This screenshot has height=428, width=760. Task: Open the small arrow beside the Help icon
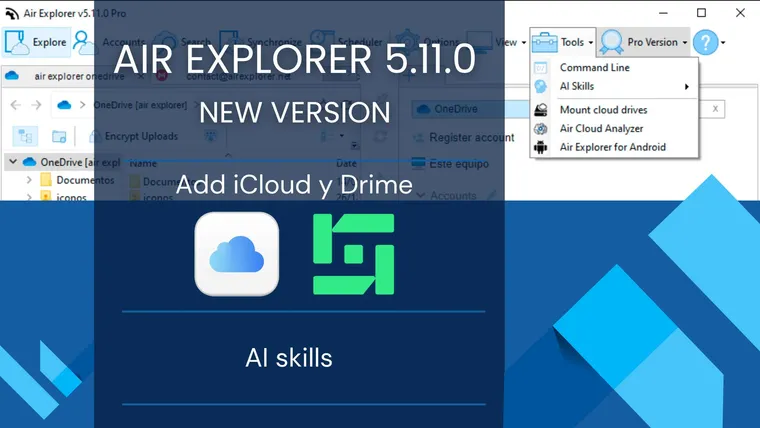[723, 43]
